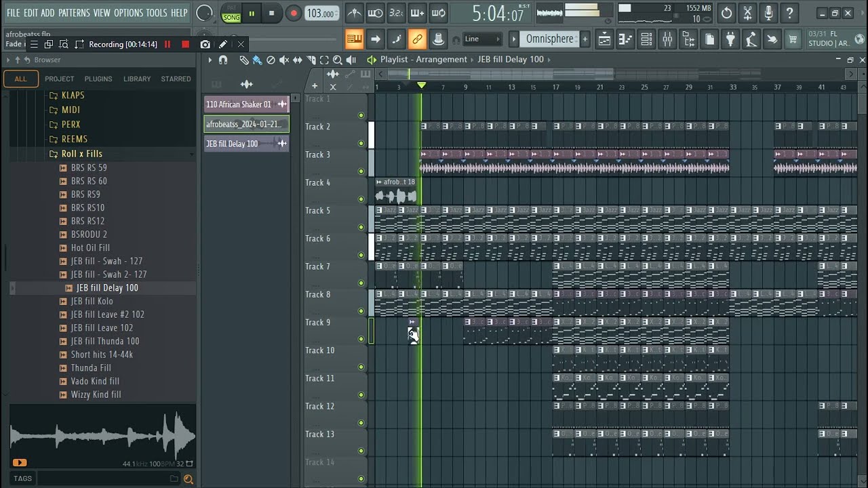Open the plugin picker icon
This screenshot has height=488, width=868.
(x=688, y=39)
